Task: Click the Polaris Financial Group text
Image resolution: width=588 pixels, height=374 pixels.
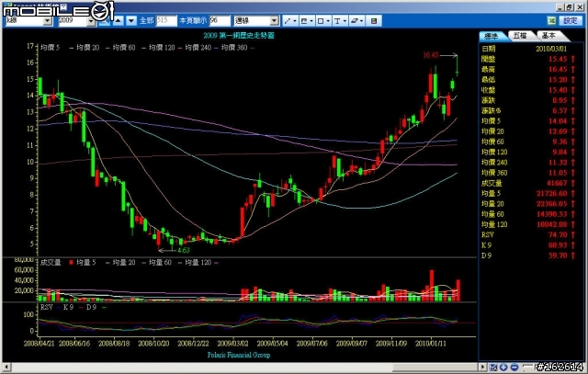Action: click(239, 355)
